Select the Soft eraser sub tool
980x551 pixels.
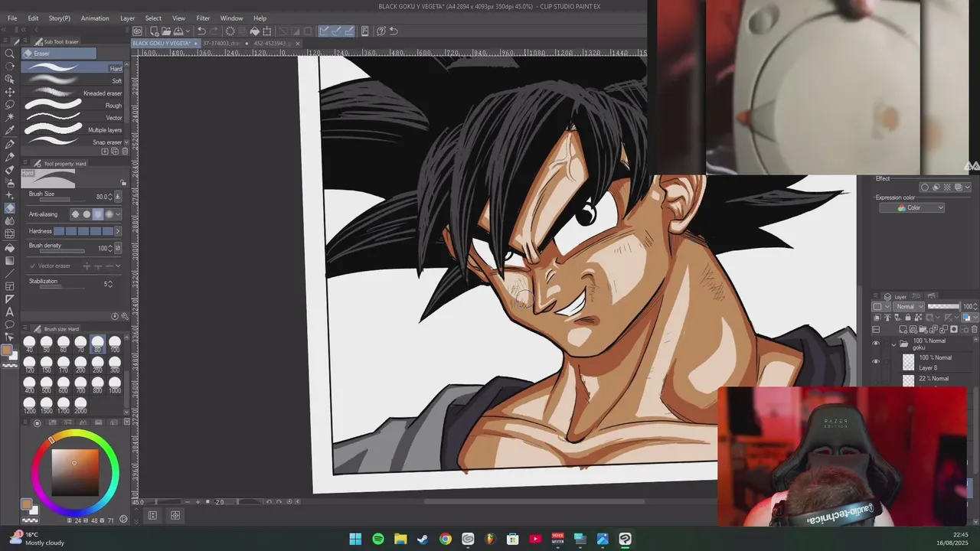(x=73, y=81)
